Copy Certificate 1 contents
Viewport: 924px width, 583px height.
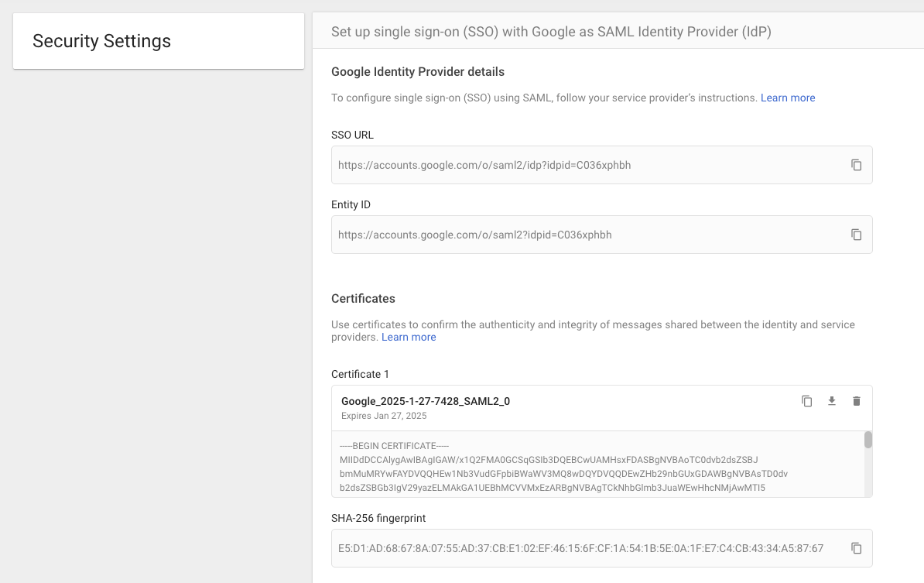click(x=806, y=401)
